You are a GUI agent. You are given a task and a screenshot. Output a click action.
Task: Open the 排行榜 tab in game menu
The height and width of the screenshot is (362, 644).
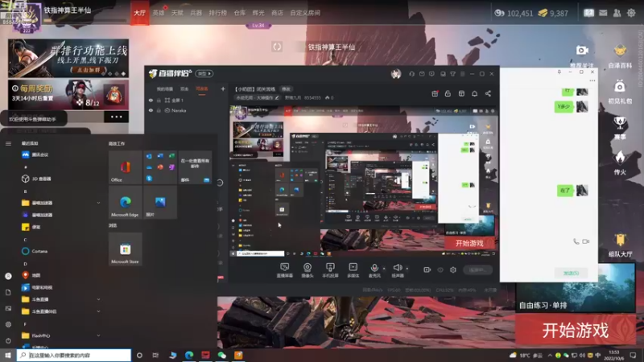(217, 13)
